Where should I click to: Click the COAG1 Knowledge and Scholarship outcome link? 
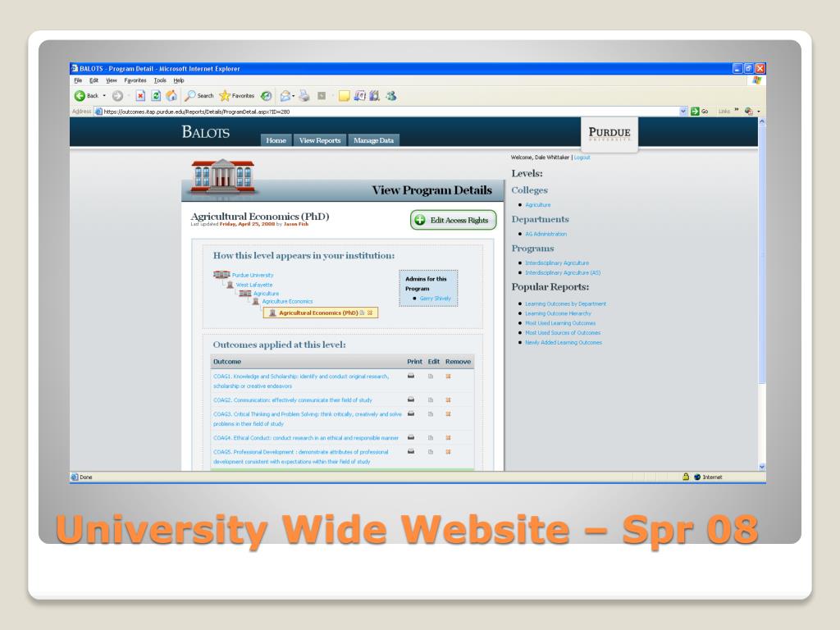pos(301,381)
